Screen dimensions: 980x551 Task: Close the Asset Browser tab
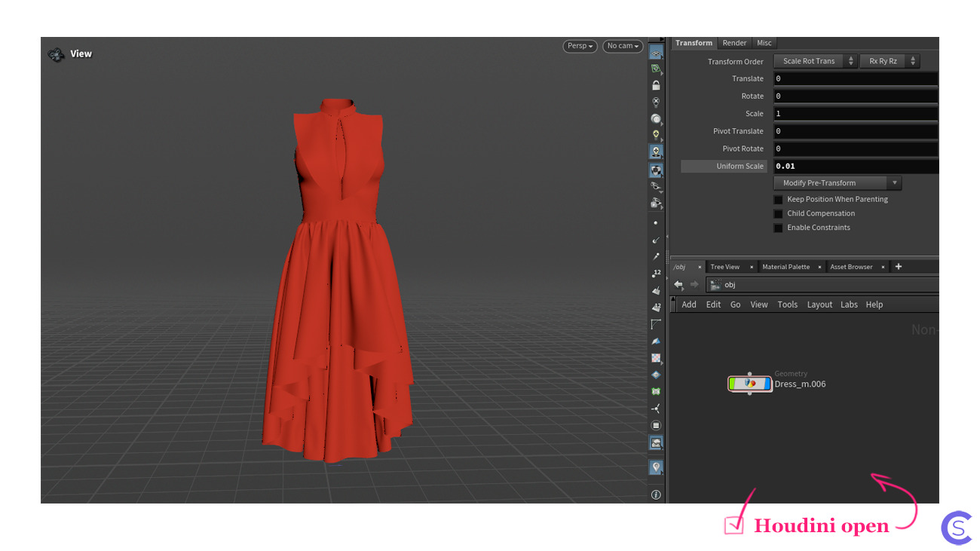click(x=883, y=267)
